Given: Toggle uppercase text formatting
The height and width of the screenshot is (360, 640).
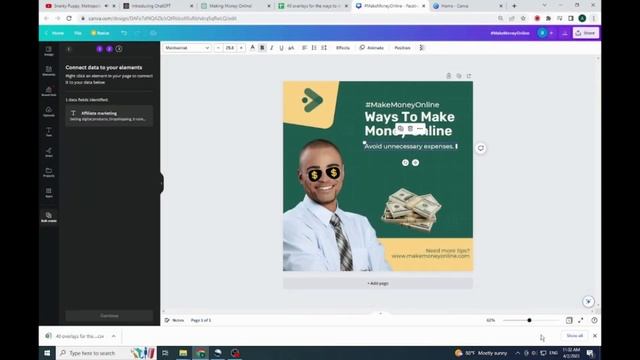Looking at the screenshot, I should pos(291,48).
